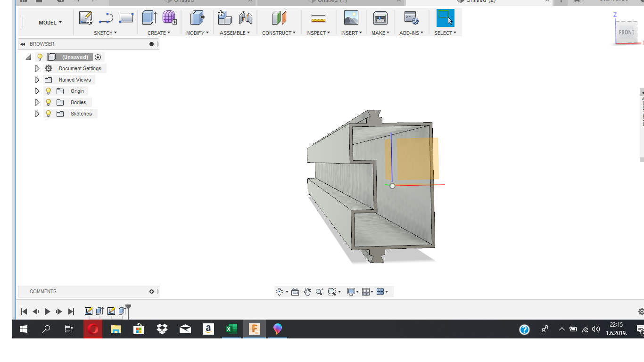This screenshot has width=644, height=362.
Task: Click the Play button in timeline
Action: coord(47,311)
